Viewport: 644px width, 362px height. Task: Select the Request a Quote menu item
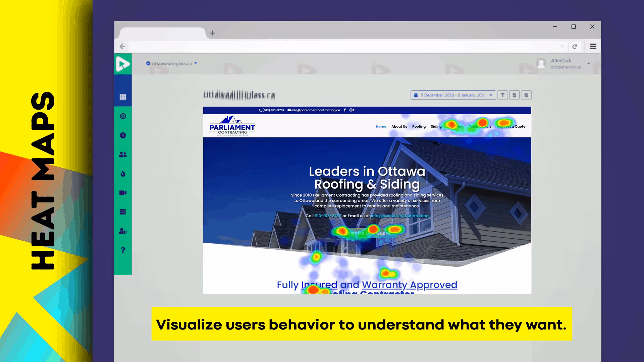[511, 126]
